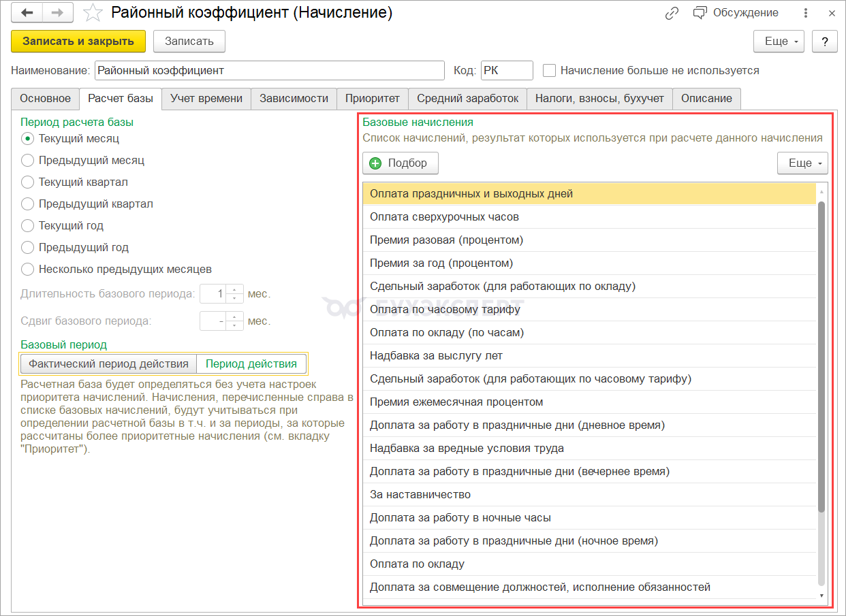
Task: Click Подбор to add base accruals
Action: 400,163
